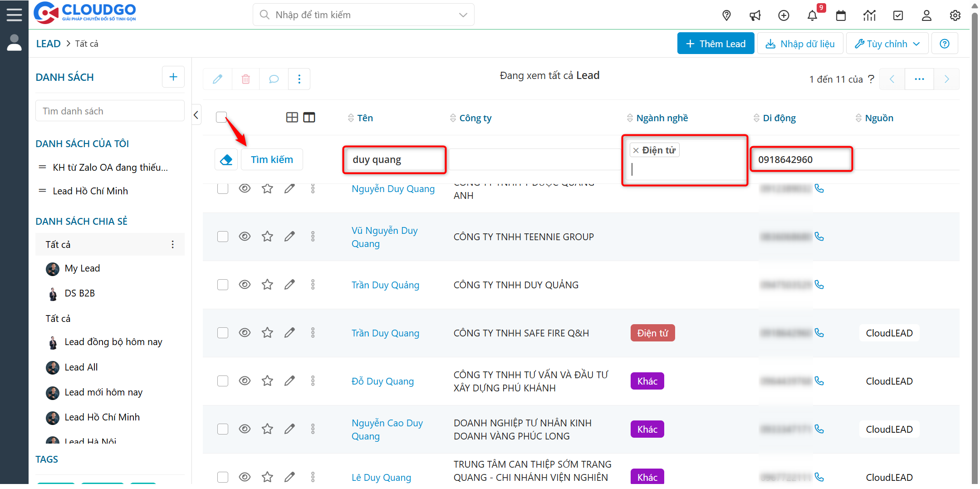Select Lead Hồ Chí Minh from my lists
This screenshot has width=980, height=489.
(x=90, y=191)
